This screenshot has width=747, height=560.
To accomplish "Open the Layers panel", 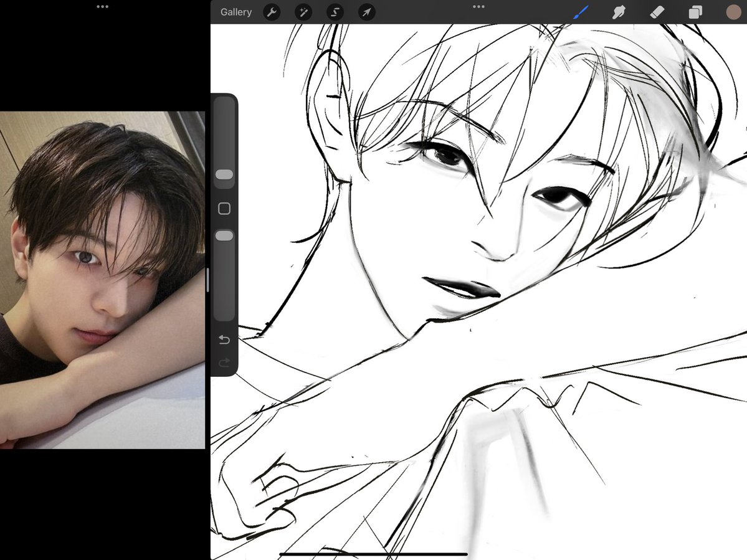I will click(x=695, y=12).
